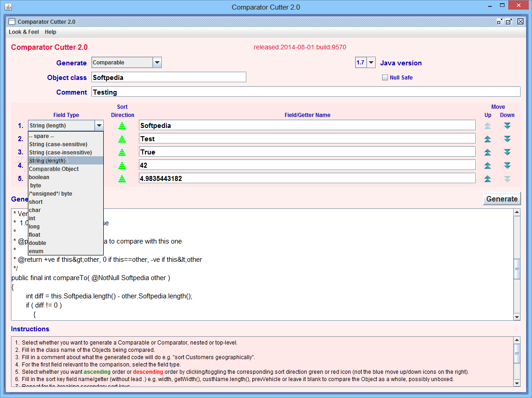Click the Java app icon in title bar

9,7
